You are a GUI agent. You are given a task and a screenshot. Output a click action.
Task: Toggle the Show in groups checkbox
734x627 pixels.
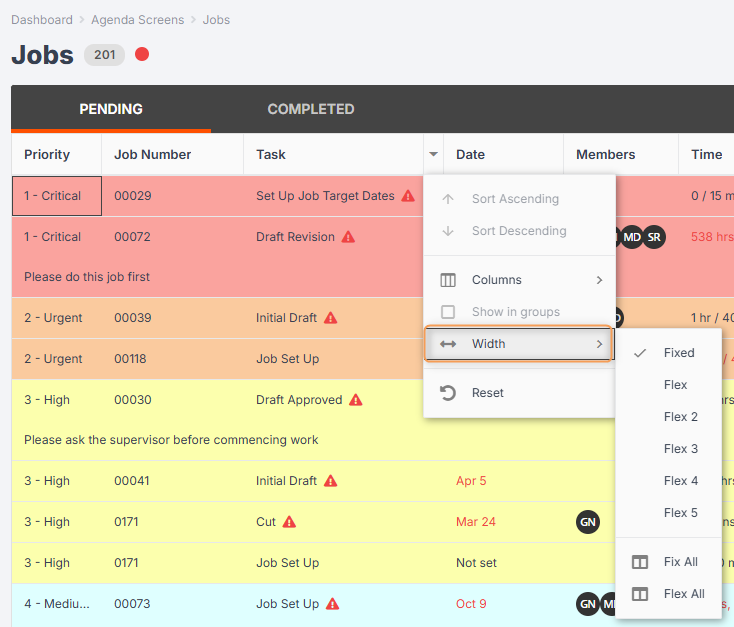(x=448, y=312)
